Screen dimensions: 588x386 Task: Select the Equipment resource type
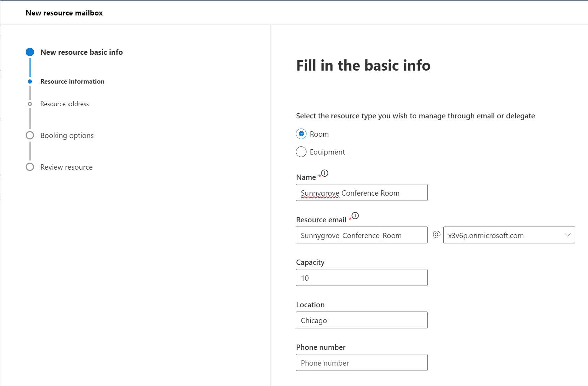pos(301,152)
